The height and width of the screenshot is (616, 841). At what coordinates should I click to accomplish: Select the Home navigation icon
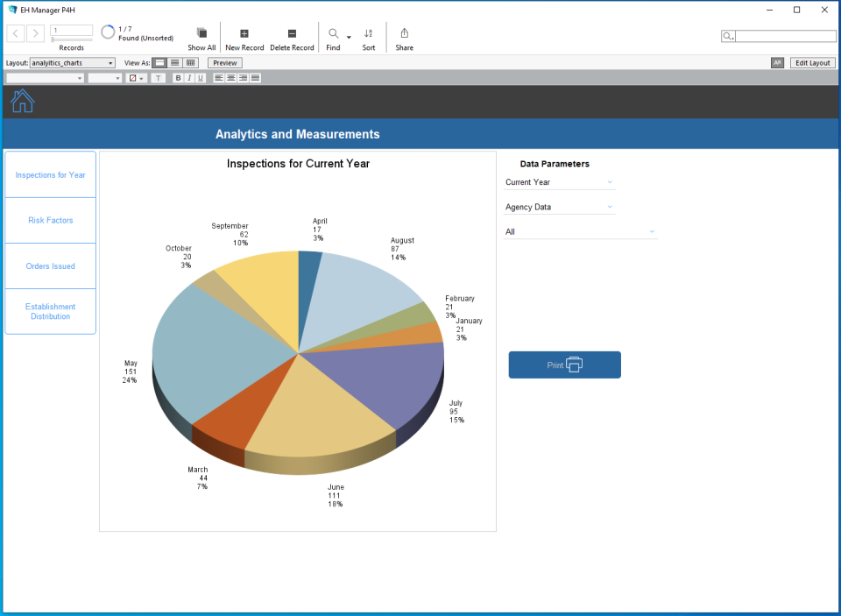point(21,100)
